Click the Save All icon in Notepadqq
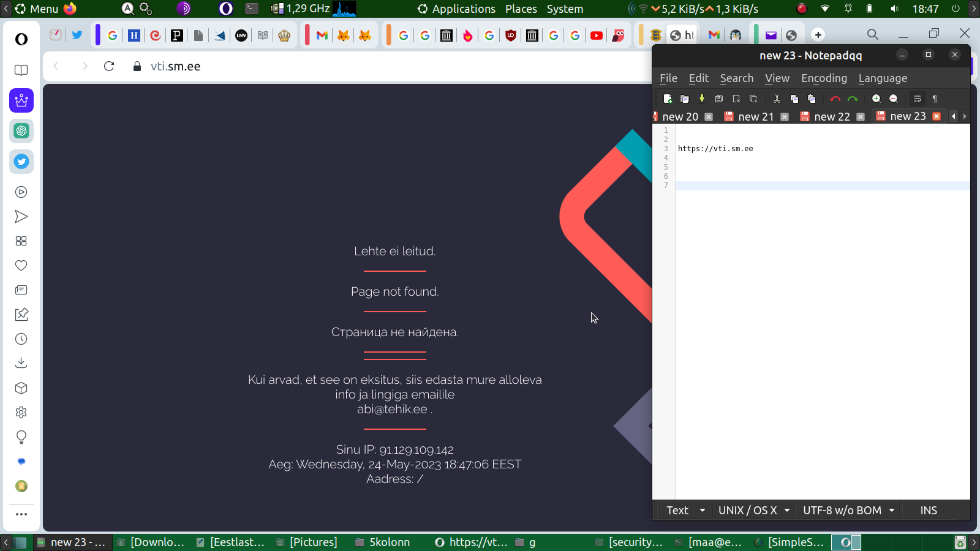The height and width of the screenshot is (551, 980). click(x=719, y=99)
